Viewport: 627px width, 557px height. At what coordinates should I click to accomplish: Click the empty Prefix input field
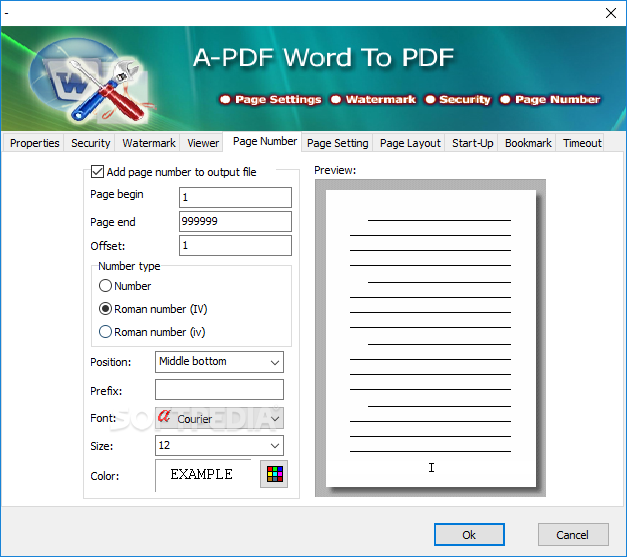pyautogui.click(x=219, y=389)
